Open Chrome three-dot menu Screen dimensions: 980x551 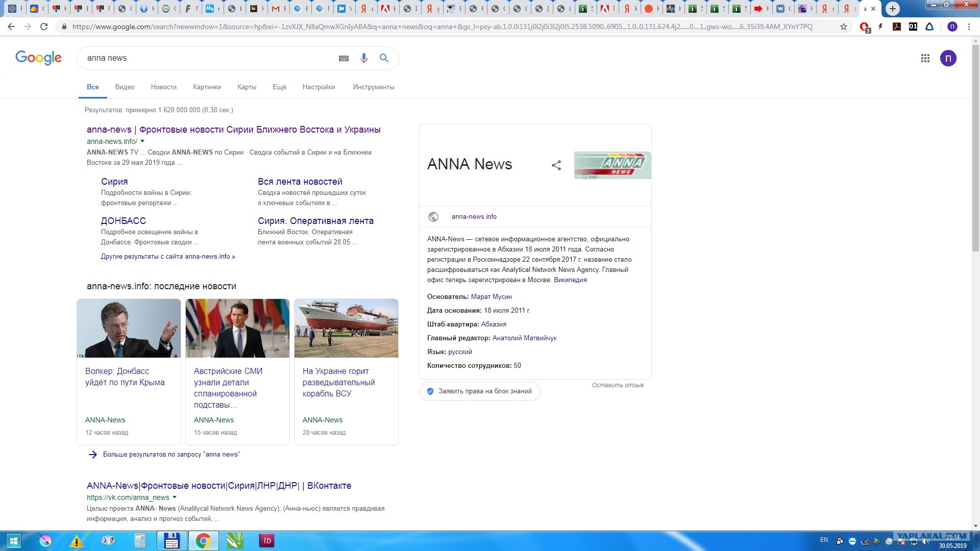pyautogui.click(x=969, y=27)
